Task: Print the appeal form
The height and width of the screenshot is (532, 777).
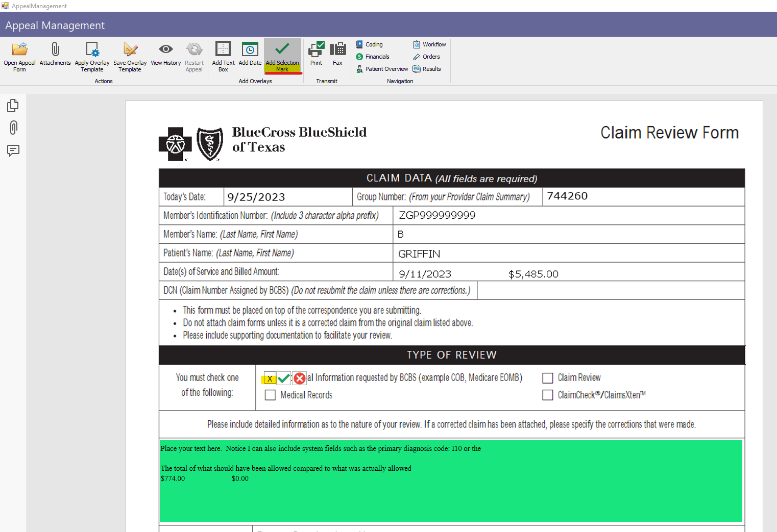Action: pyautogui.click(x=316, y=54)
